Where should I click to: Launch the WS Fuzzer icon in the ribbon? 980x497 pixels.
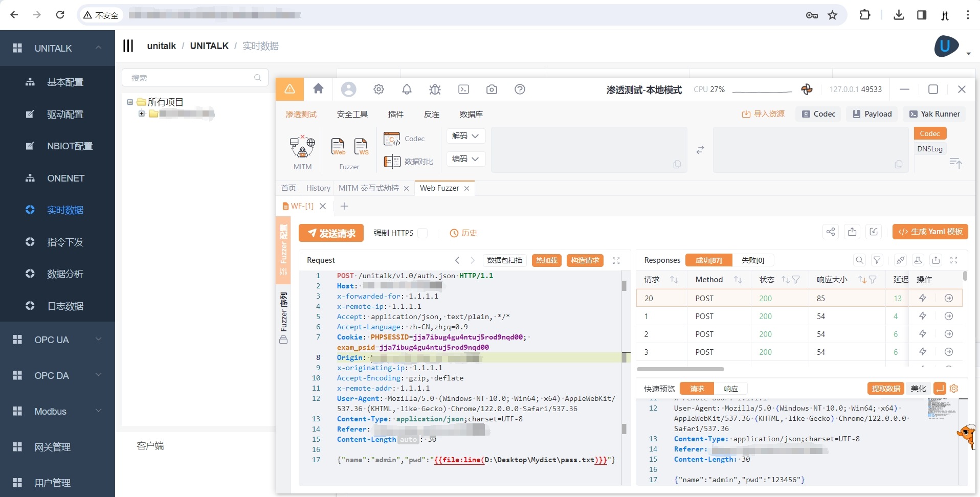click(x=361, y=147)
